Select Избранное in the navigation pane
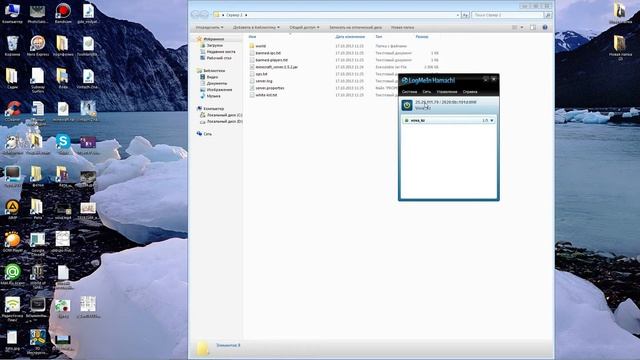The height and width of the screenshot is (360, 640). (x=213, y=39)
